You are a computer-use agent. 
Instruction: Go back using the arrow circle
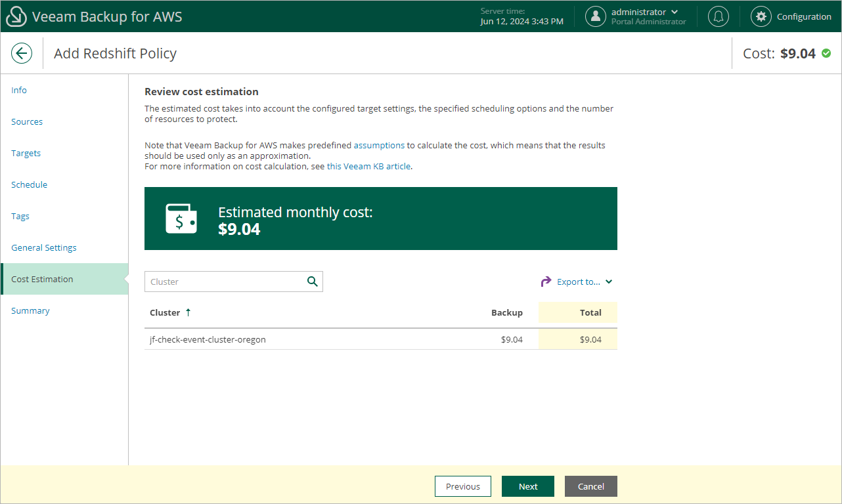click(x=22, y=53)
